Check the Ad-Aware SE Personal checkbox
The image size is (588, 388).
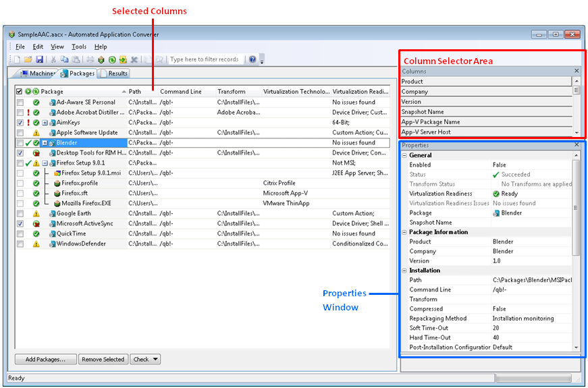click(20, 103)
